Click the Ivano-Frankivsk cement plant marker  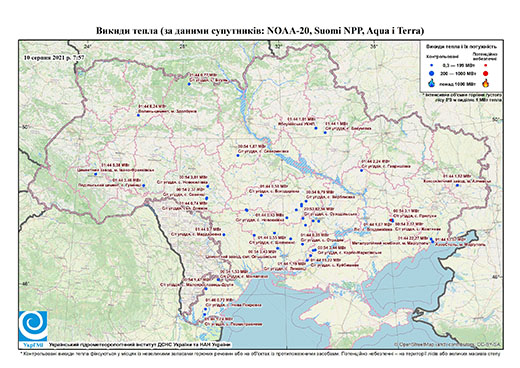tap(96, 174)
